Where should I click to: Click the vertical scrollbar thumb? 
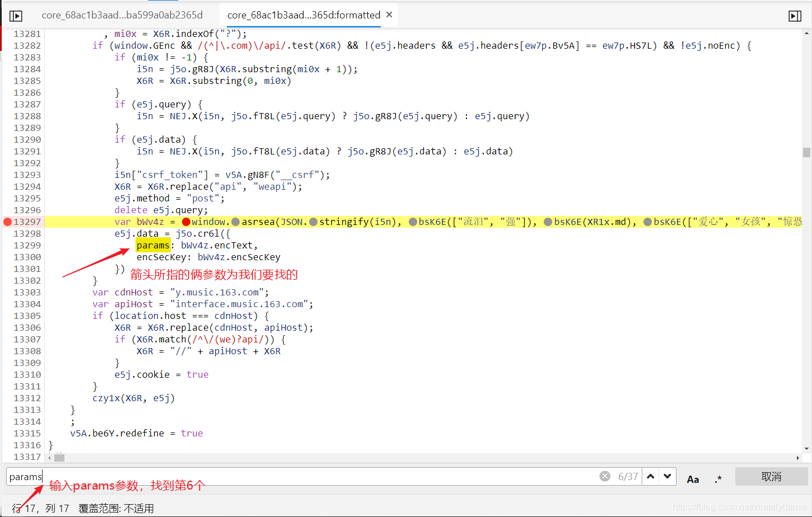pyautogui.click(x=806, y=152)
